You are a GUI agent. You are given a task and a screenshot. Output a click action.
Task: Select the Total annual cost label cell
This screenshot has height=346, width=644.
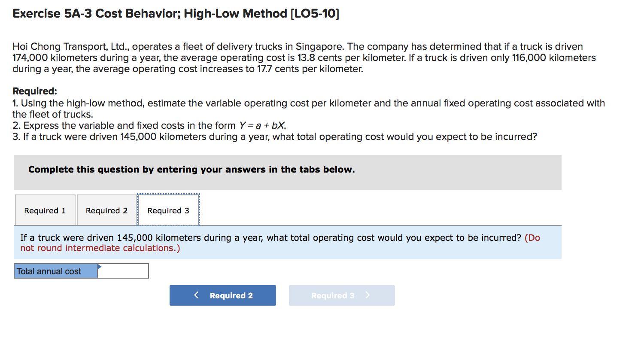[x=48, y=271]
